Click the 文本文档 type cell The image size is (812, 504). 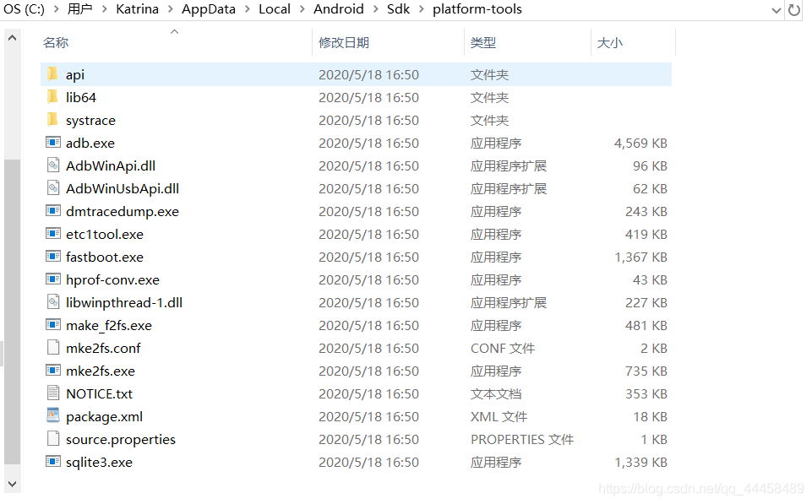496,393
